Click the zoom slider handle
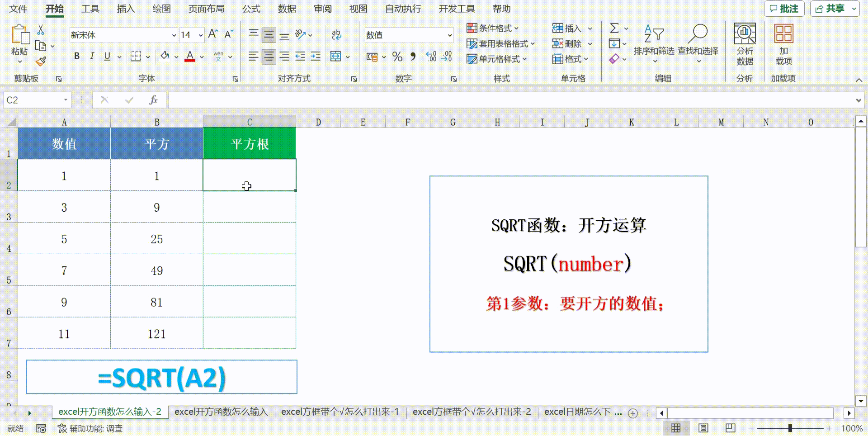 [x=790, y=428]
